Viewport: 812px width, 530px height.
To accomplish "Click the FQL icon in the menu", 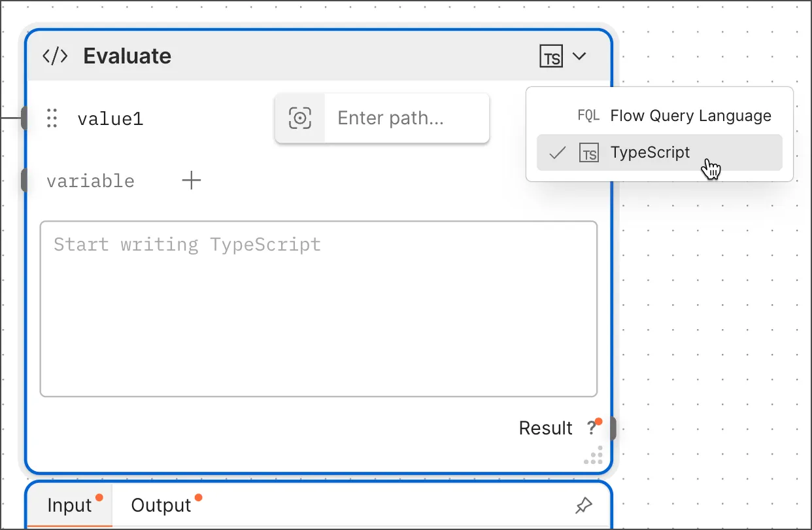I will (x=588, y=116).
